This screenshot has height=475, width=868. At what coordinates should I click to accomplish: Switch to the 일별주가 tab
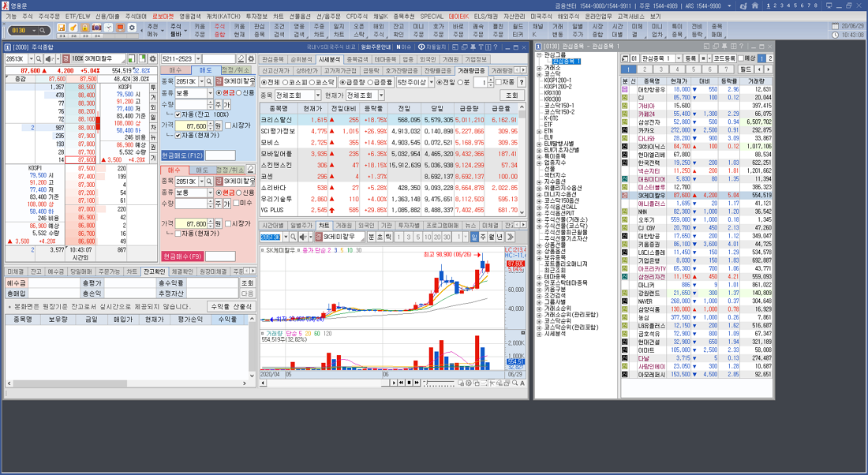[301, 226]
